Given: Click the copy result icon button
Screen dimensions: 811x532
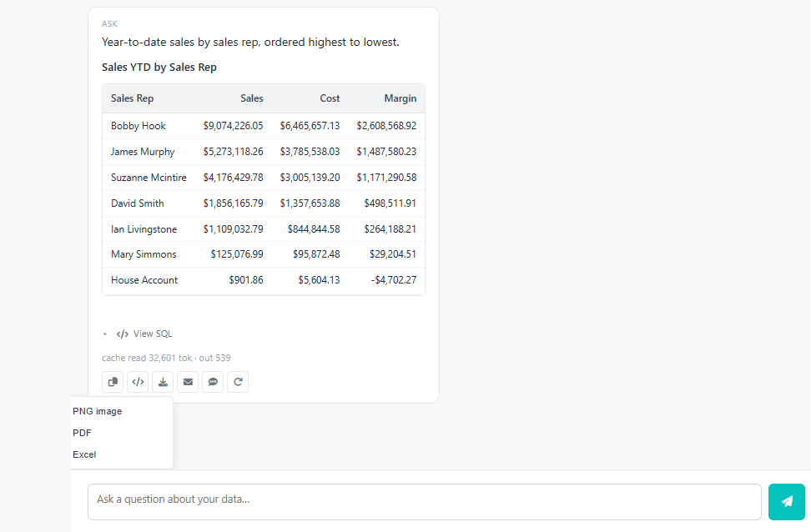Looking at the screenshot, I should (x=113, y=382).
